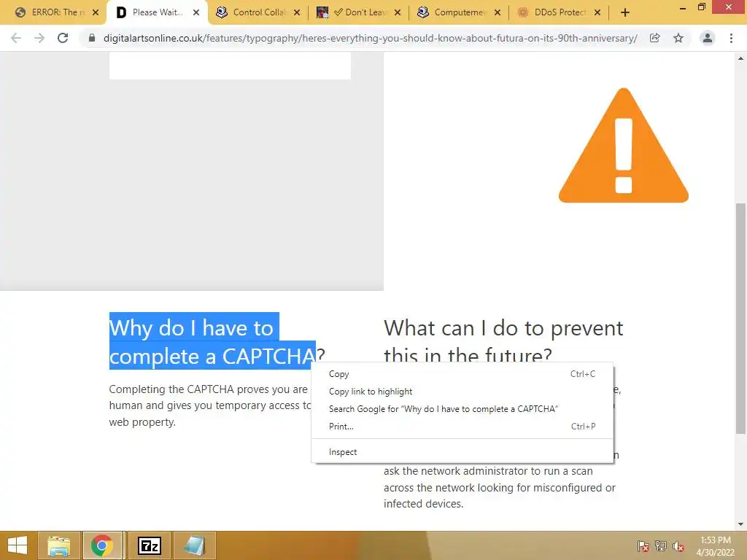Choose Copy from the context menu
Image resolution: width=747 pixels, height=560 pixels.
coord(462,374)
